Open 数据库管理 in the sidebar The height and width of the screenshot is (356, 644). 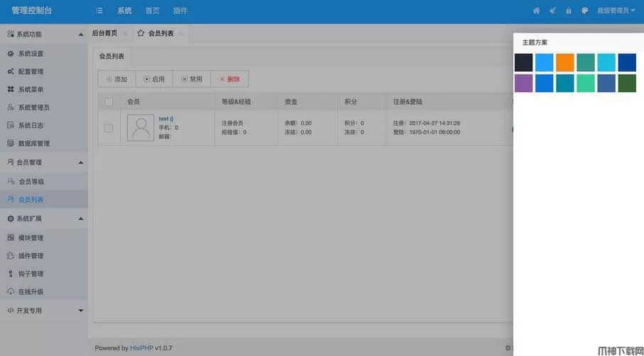tap(33, 143)
